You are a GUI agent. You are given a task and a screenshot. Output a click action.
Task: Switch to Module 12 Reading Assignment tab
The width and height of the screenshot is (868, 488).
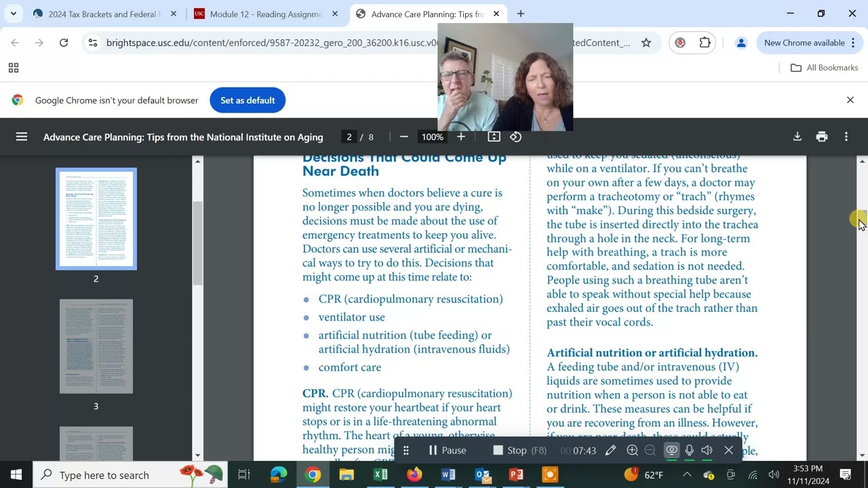pos(266,14)
